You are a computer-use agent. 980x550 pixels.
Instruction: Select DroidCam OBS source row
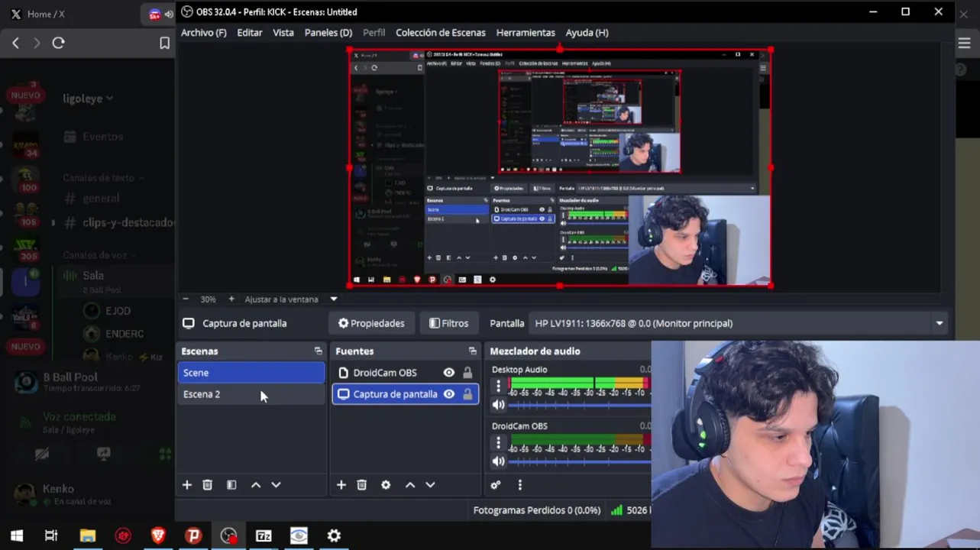point(405,373)
